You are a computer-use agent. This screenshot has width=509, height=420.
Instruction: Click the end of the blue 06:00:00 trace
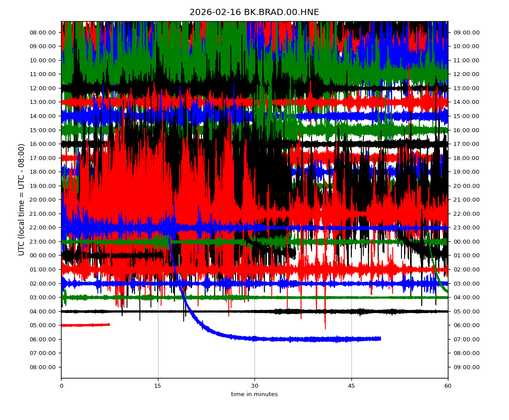[x=380, y=339]
